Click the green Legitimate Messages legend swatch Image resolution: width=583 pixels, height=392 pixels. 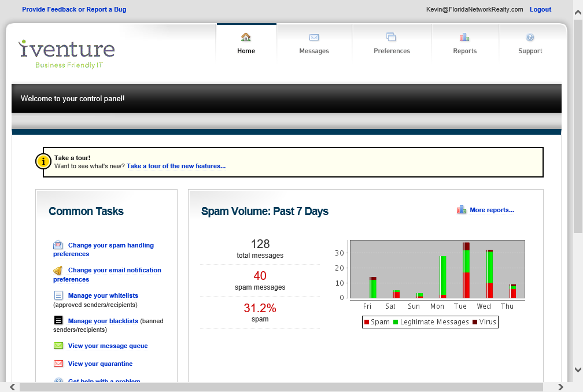(396, 322)
